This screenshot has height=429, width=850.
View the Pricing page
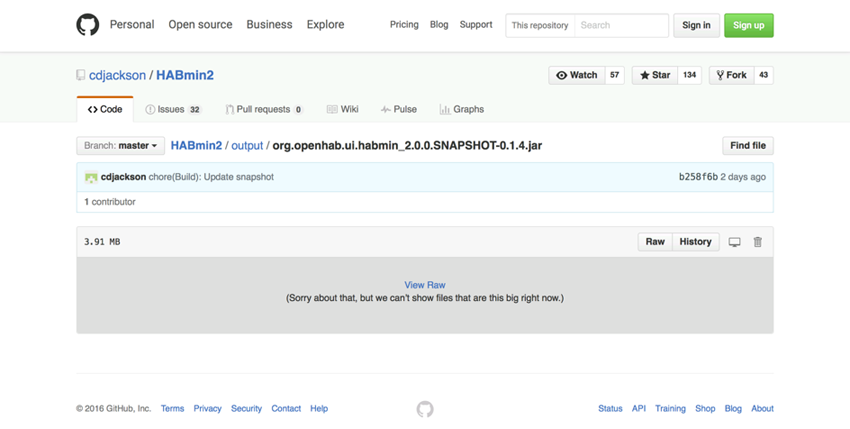404,24
